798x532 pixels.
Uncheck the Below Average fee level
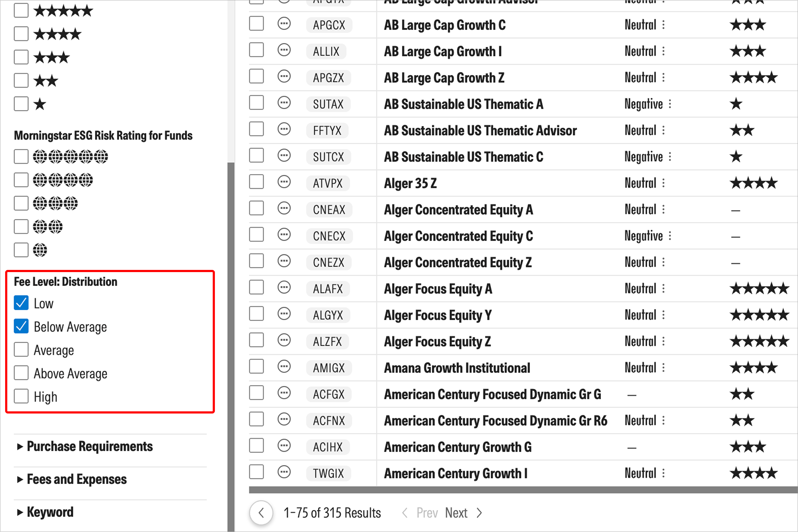(x=21, y=326)
